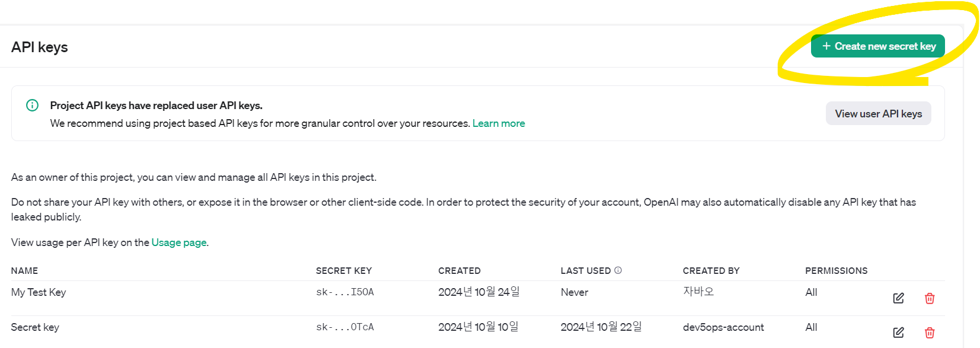
Task: Delete the Secret key entry
Action: 930,333
